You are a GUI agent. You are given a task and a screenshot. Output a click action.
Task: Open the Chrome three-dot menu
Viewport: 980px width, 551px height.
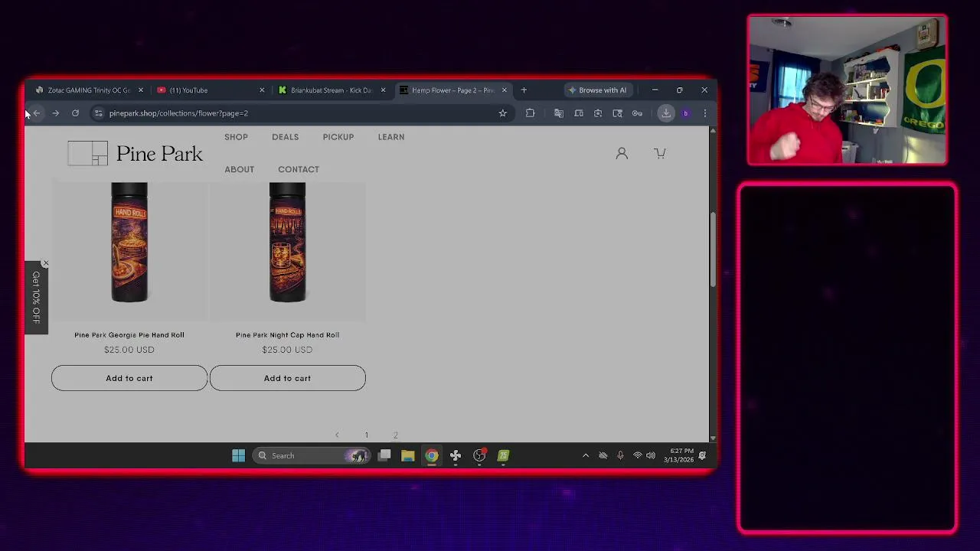coord(704,113)
